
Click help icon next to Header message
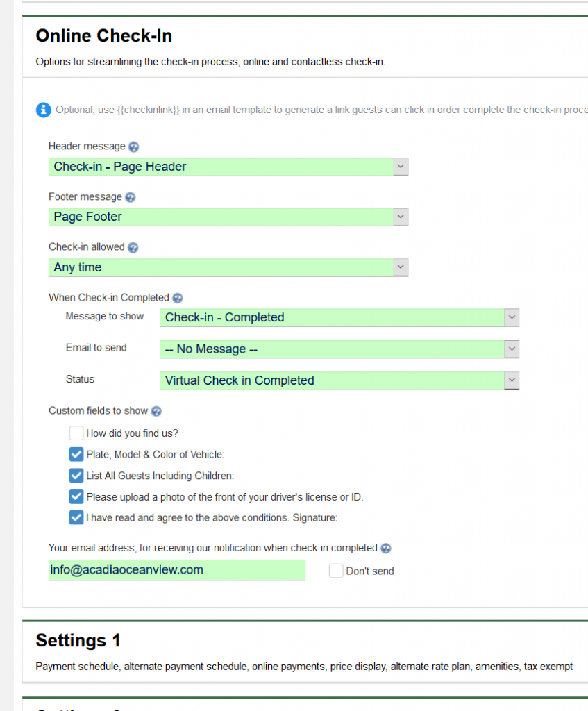(134, 147)
